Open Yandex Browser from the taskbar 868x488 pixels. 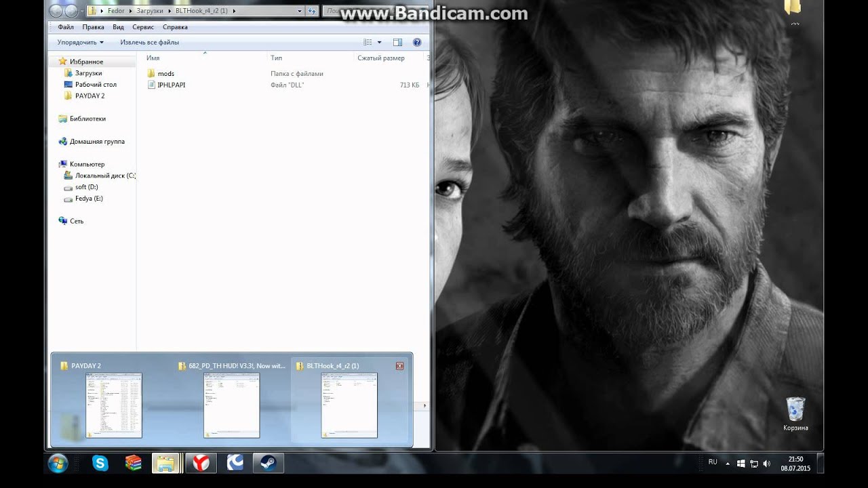[x=201, y=464]
